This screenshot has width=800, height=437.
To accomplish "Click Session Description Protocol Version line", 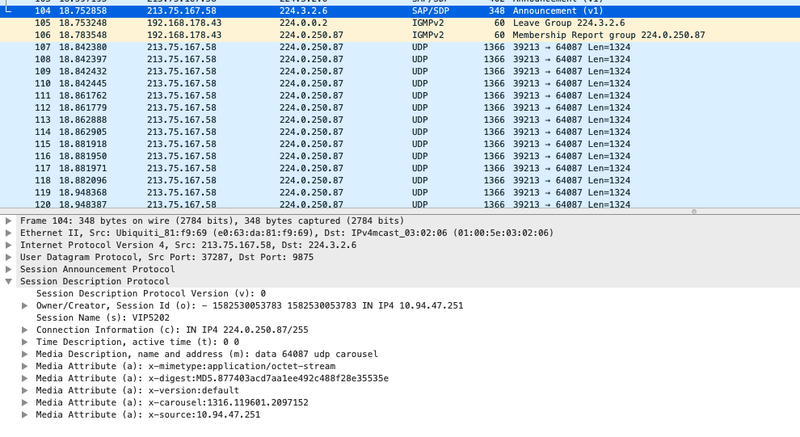I will [151, 294].
